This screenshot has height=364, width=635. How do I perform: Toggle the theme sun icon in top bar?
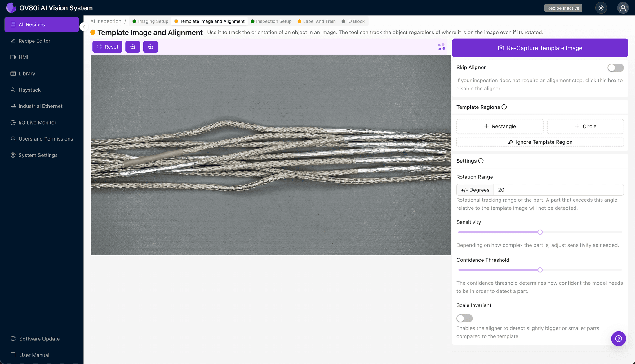point(601,8)
